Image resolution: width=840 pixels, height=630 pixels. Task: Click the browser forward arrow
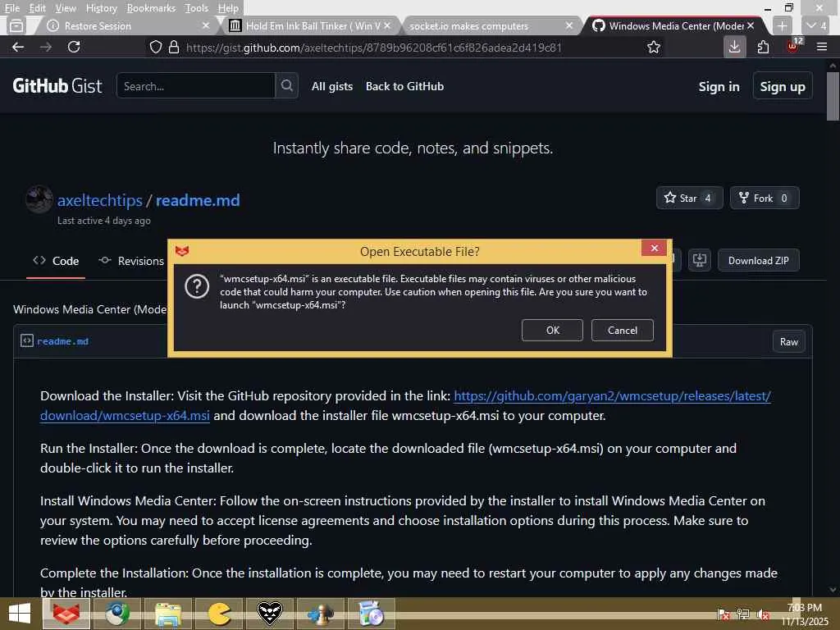coord(46,47)
